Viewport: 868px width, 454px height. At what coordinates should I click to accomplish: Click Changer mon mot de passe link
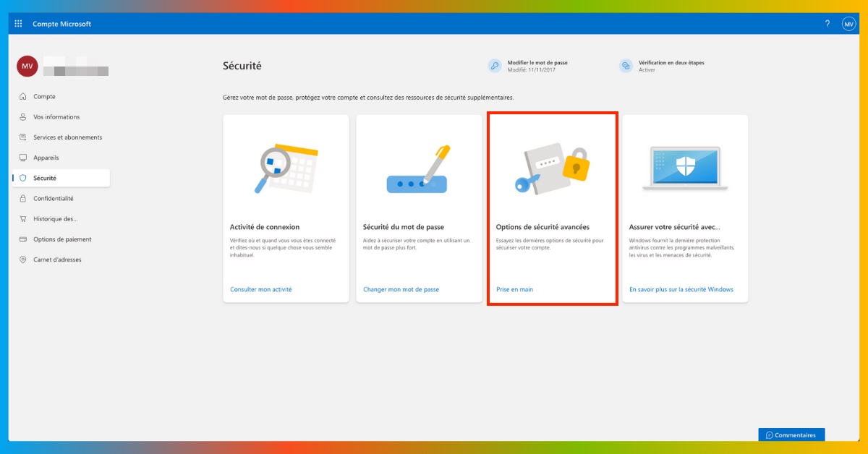click(x=401, y=289)
